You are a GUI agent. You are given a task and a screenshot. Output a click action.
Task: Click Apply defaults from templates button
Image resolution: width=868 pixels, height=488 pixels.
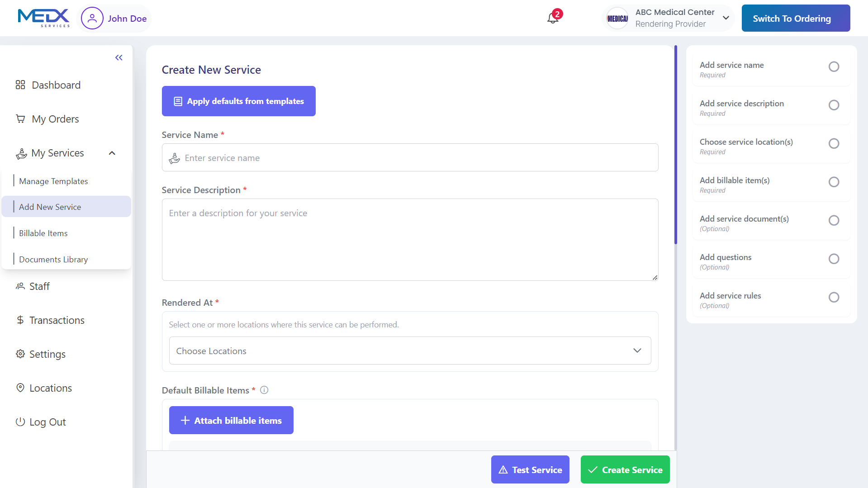(238, 101)
